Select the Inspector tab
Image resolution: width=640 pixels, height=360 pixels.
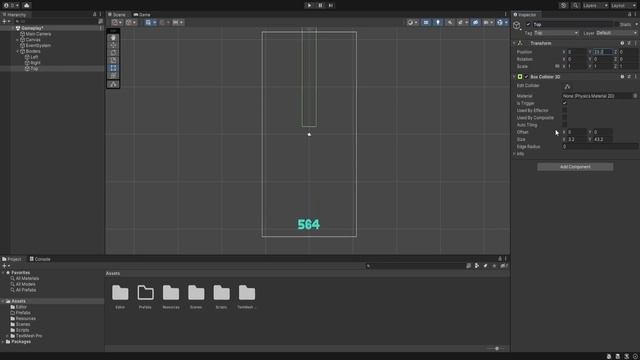tap(525, 14)
